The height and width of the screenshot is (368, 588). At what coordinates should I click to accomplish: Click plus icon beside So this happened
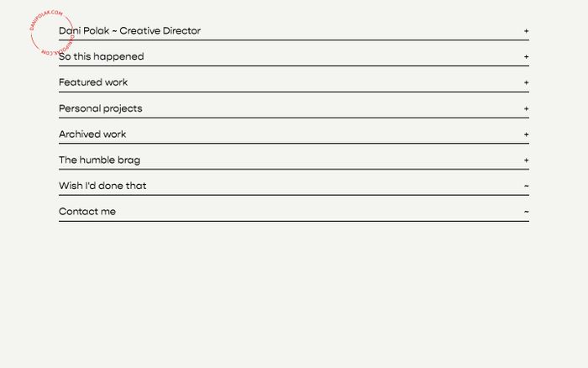(527, 57)
